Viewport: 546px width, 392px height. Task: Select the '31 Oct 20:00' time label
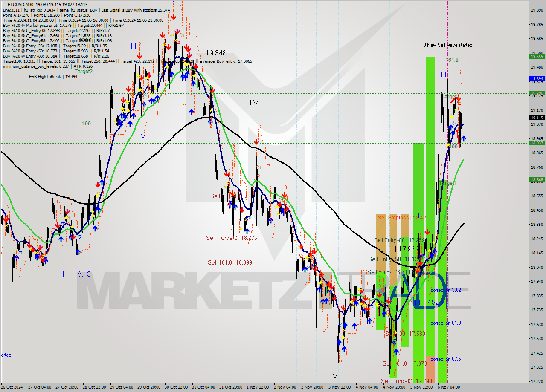231,387
